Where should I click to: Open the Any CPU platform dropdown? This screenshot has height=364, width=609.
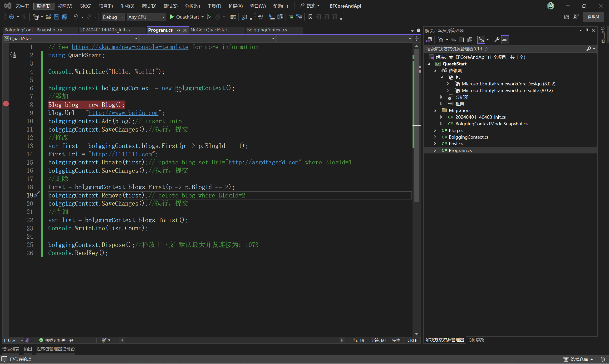tap(163, 17)
